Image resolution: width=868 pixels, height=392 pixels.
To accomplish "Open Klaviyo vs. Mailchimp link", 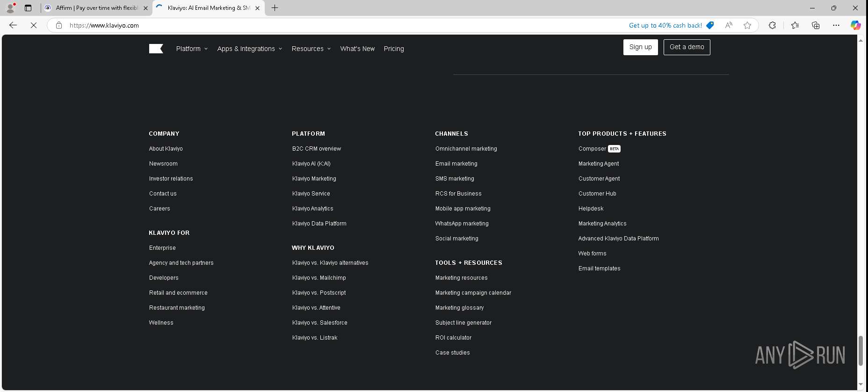I will coord(319,278).
